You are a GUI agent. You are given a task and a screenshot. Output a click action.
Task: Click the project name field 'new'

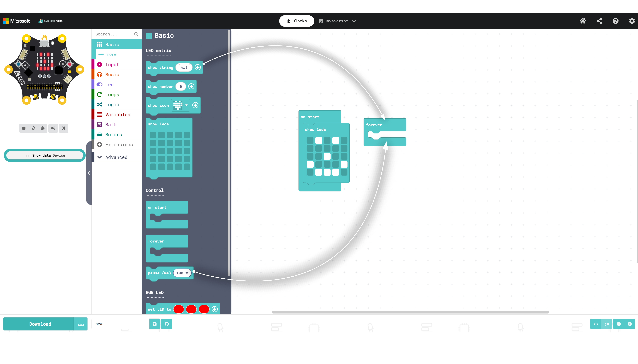point(121,324)
